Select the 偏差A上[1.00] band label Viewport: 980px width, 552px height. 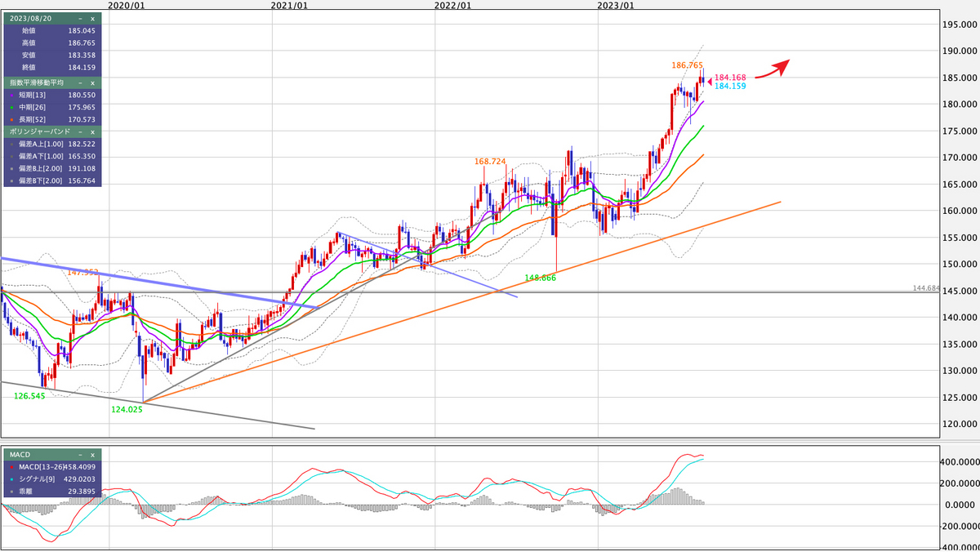41,144
